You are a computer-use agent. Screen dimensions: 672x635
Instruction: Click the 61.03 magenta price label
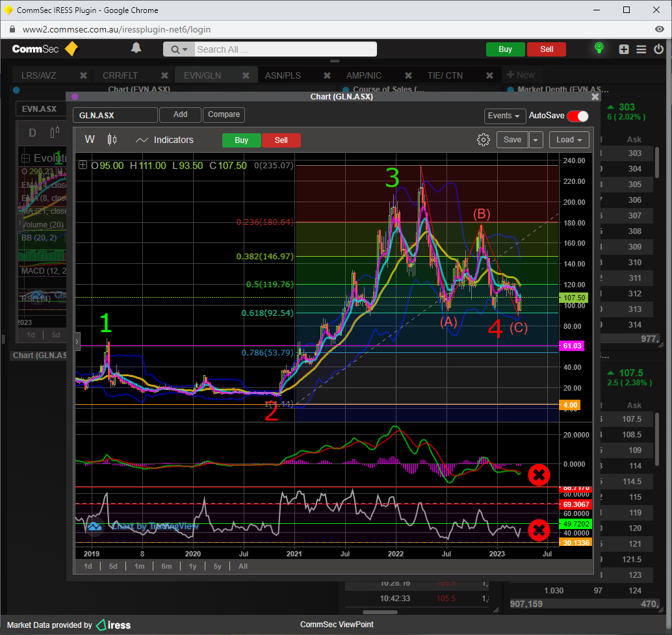tap(572, 346)
